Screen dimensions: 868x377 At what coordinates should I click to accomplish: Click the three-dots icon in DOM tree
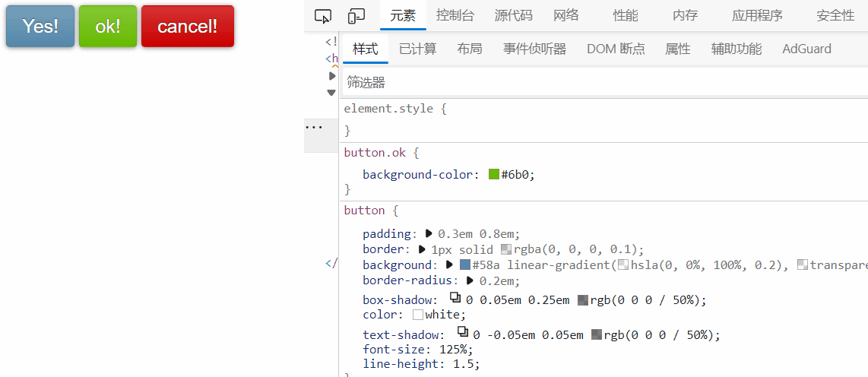[314, 128]
